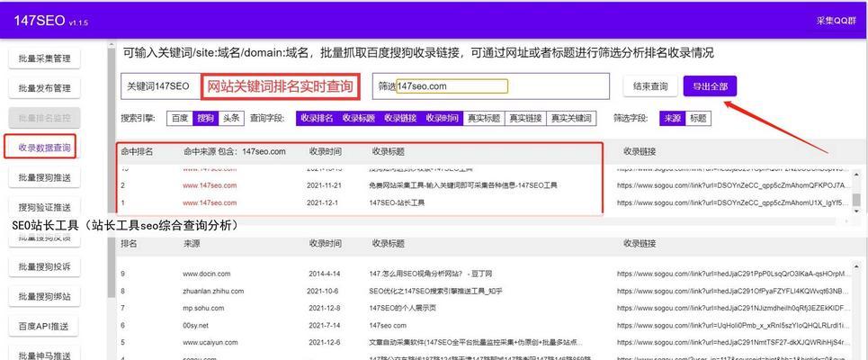The width and height of the screenshot is (868, 360).
Task: Toggle the 收录标题 query field
Action: [359, 118]
